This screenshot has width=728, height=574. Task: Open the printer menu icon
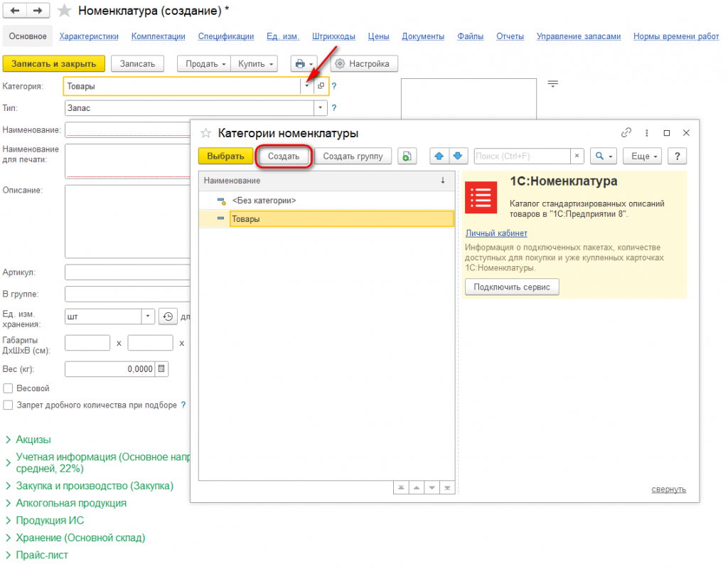click(304, 63)
